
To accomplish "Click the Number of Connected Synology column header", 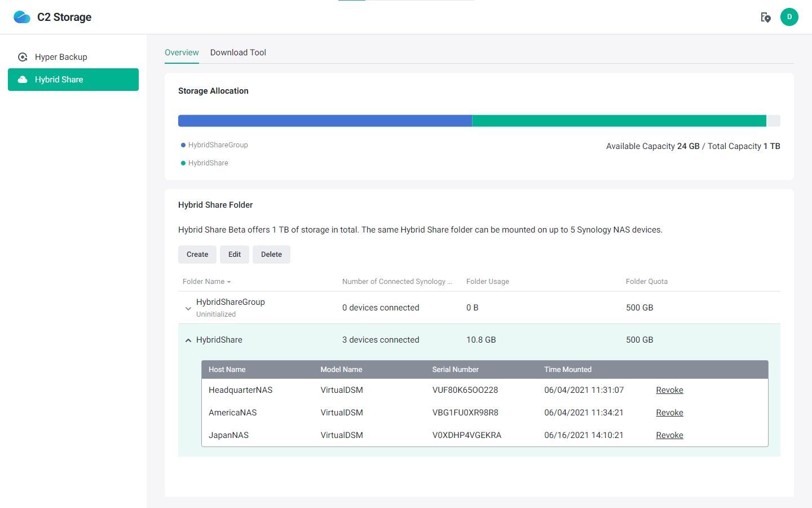I will click(397, 282).
